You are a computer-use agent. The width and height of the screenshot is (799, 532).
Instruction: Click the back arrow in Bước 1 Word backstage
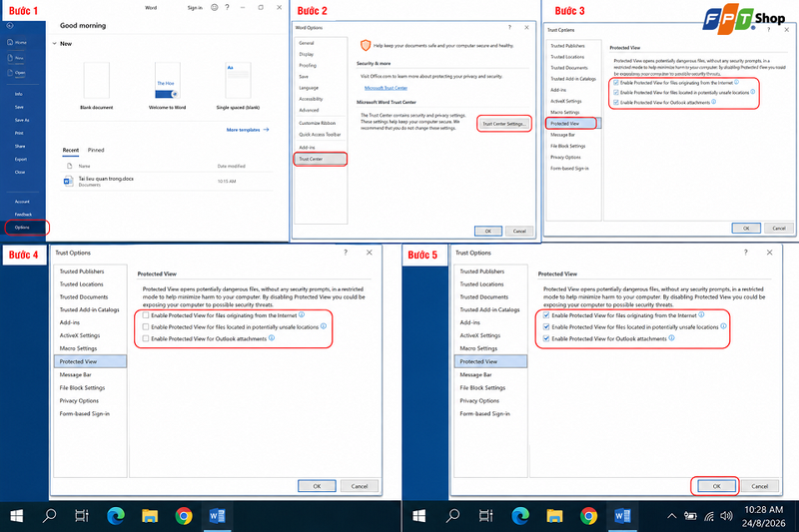[10, 26]
